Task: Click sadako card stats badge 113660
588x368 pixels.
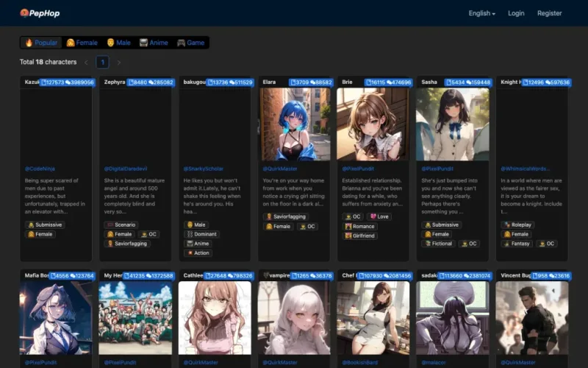Action: [465, 276]
